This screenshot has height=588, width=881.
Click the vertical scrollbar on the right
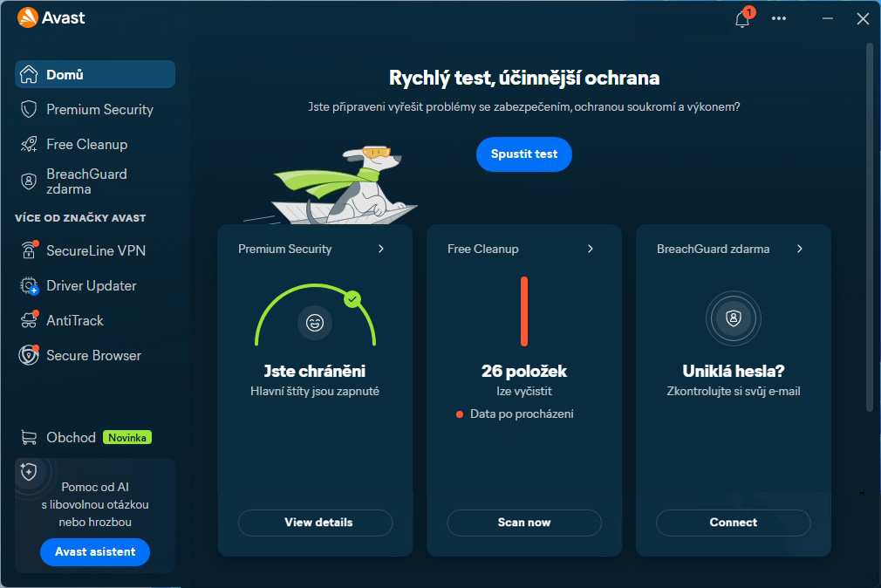(x=869, y=225)
